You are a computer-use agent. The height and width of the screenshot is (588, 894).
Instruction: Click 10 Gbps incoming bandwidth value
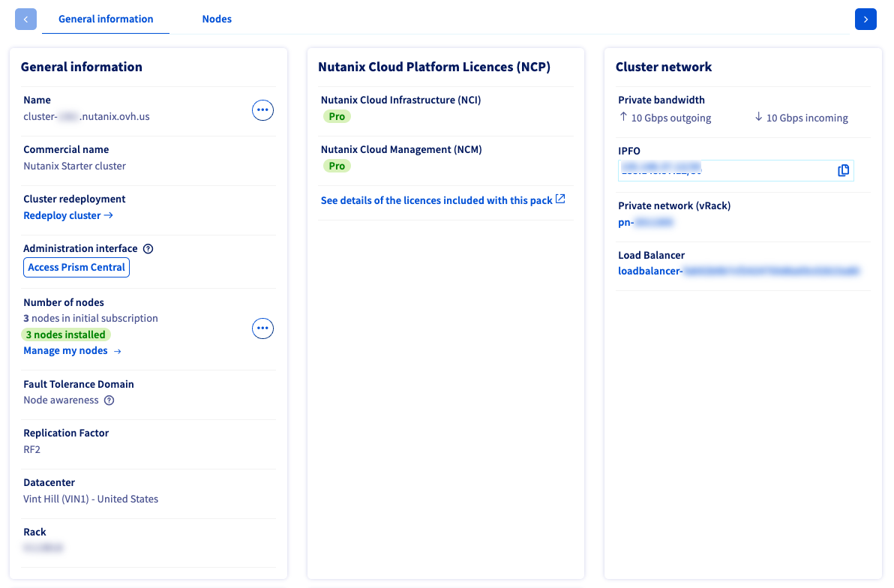click(801, 118)
